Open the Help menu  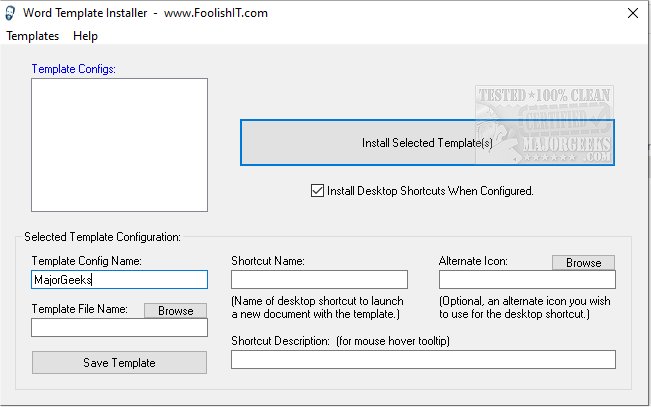pos(86,36)
